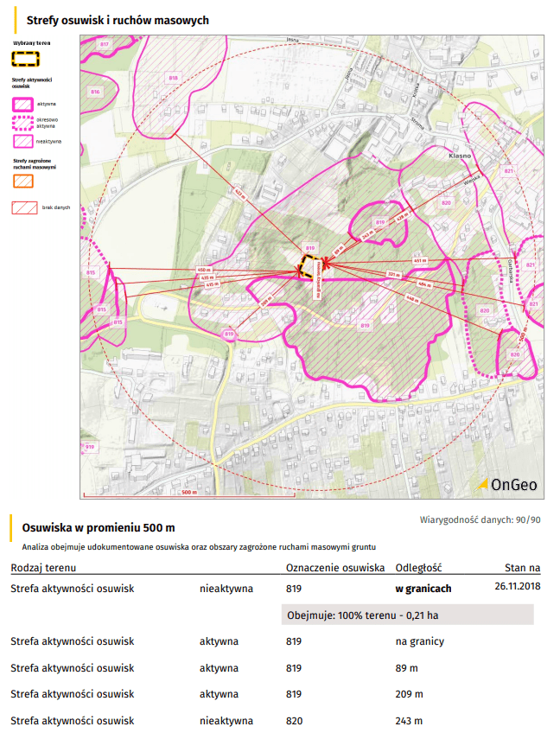The height and width of the screenshot is (752, 560).
Task: Click the 'okresowo aktywna' dotted legend symbol
Action: [x=24, y=122]
